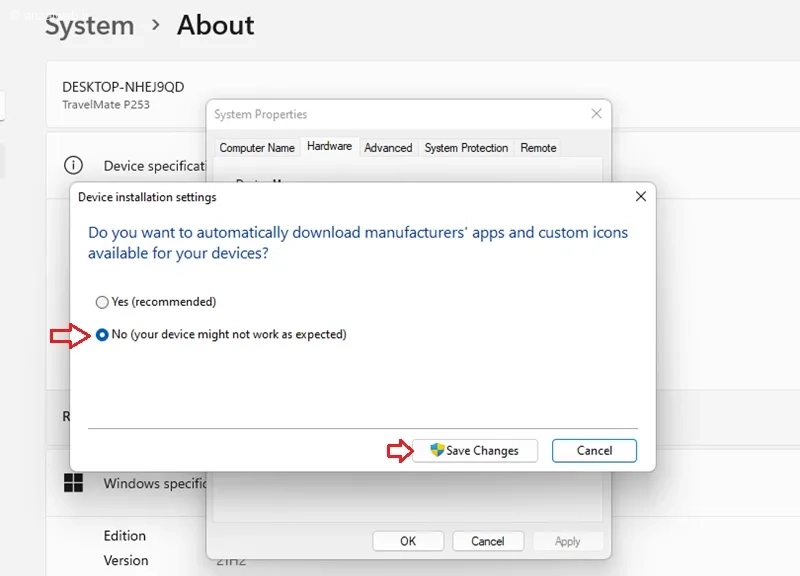Click the breadcrumb chevron between System and About
Image resolution: width=800 pixels, height=576 pixels.
(155, 25)
